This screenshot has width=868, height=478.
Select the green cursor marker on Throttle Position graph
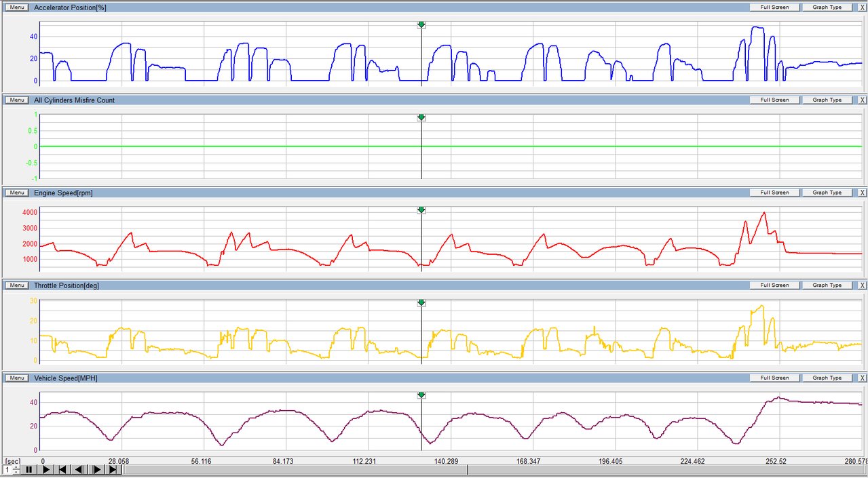(421, 303)
